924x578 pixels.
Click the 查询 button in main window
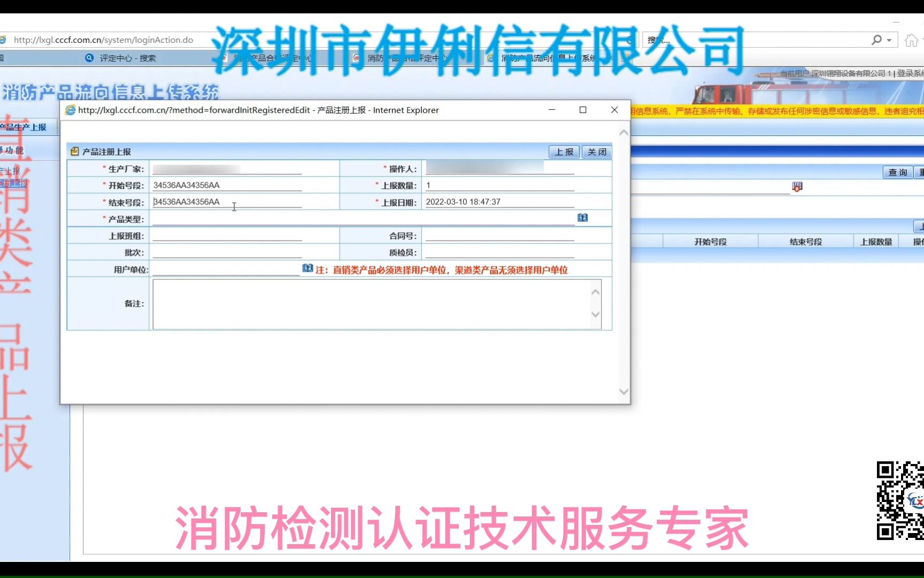pyautogui.click(x=898, y=172)
